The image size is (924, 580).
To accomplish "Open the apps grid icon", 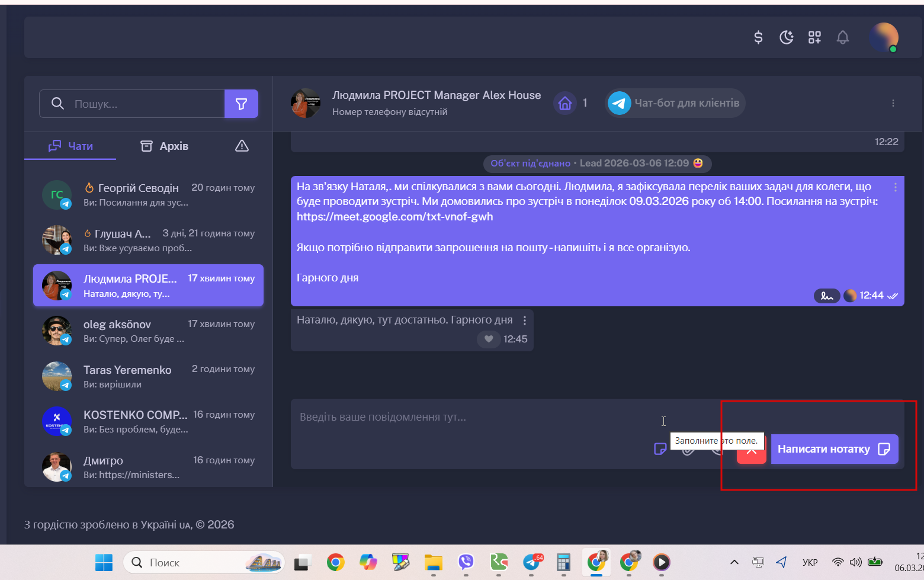I will pos(815,38).
